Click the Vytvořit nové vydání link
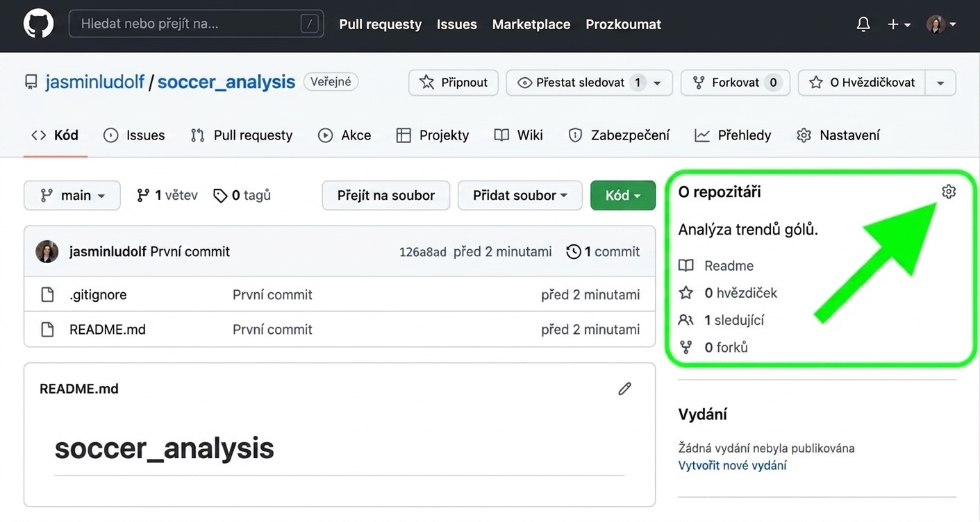980x522 pixels. pos(732,466)
